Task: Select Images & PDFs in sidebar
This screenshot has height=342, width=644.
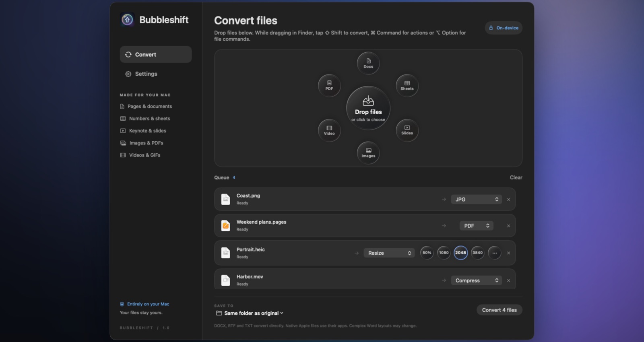Action: coord(142,143)
